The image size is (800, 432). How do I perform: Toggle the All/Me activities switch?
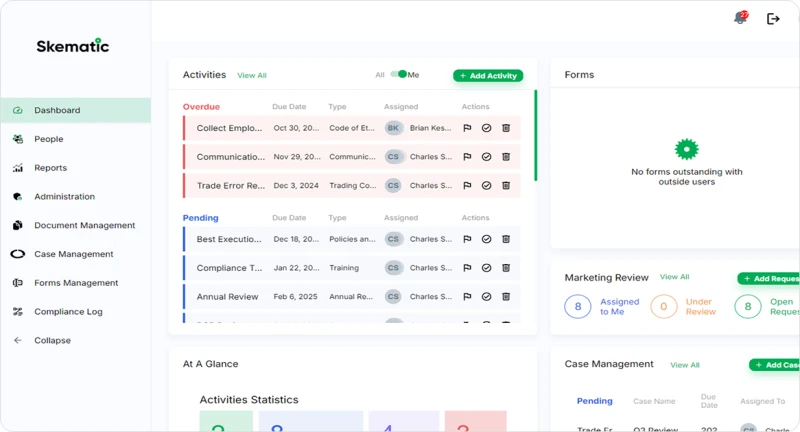tap(398, 74)
